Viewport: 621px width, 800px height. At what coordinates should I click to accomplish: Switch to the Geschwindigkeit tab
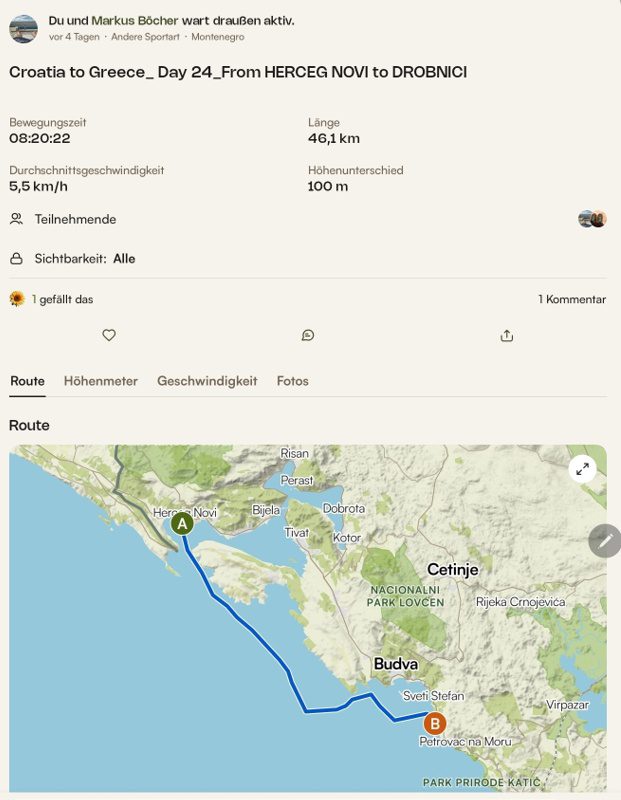pyautogui.click(x=207, y=381)
